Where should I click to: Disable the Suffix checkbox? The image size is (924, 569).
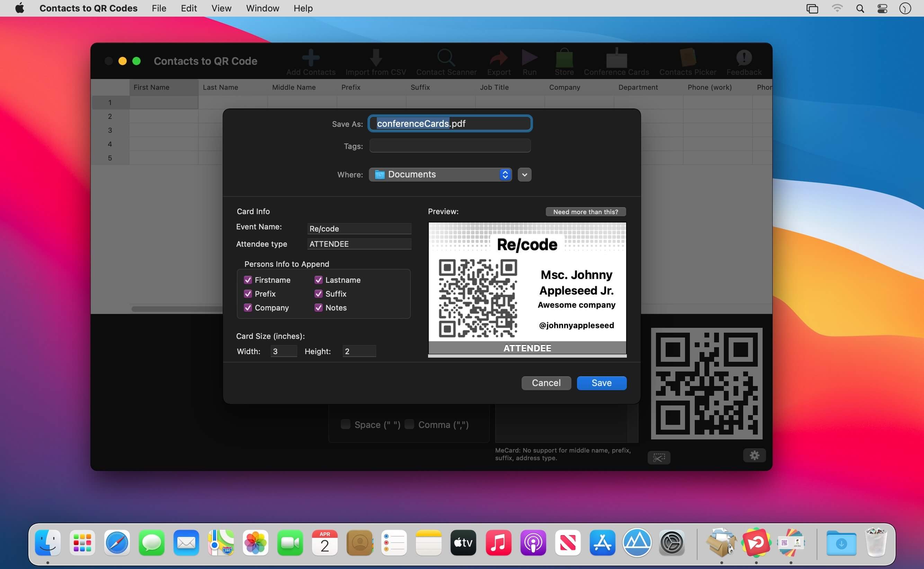coord(319,294)
